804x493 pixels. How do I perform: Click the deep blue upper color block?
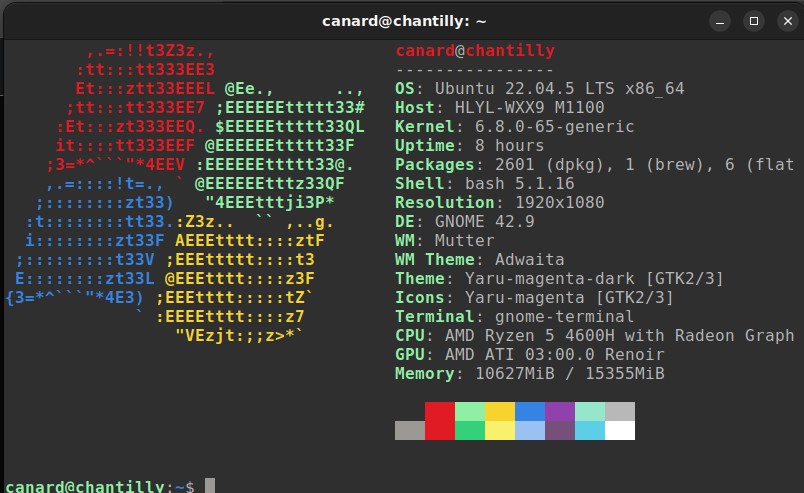[530, 411]
